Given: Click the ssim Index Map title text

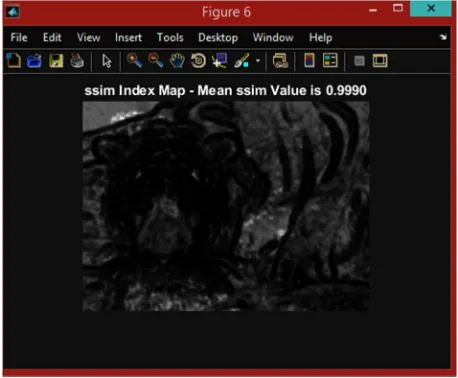Looking at the screenshot, I should 225,91.
